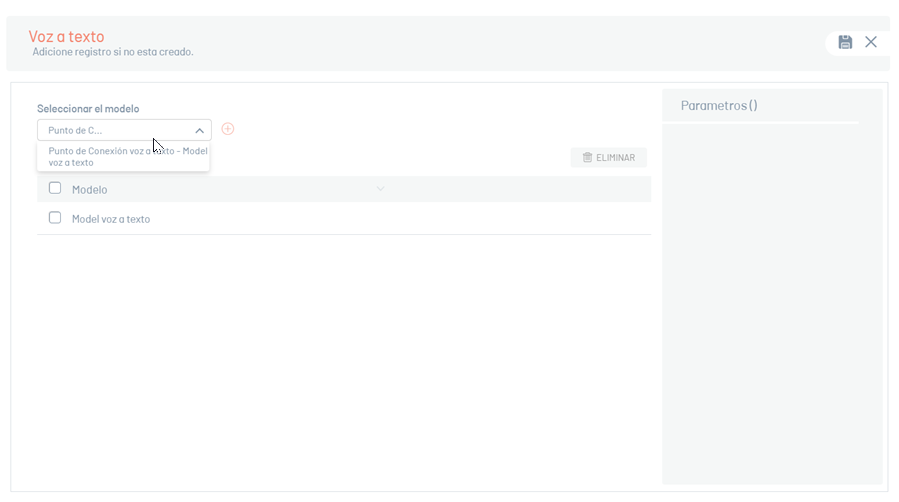Click the ELIMINAR button
Viewport: 899px width, 502px height.
pyautogui.click(x=608, y=158)
